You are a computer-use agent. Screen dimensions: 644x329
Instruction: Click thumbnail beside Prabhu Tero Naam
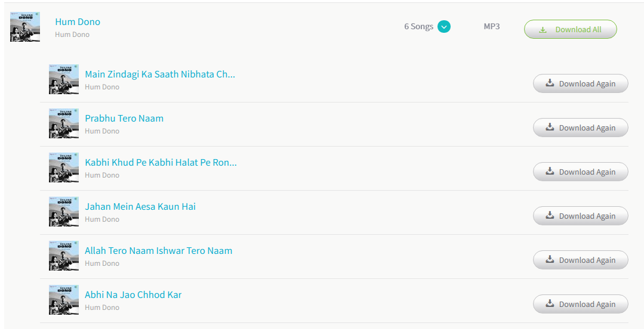[x=64, y=123]
